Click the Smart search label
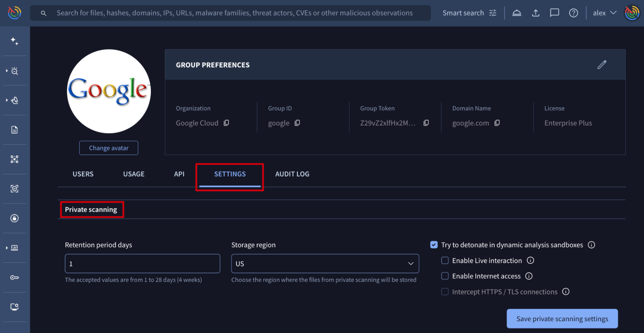644x333 pixels. (x=463, y=13)
